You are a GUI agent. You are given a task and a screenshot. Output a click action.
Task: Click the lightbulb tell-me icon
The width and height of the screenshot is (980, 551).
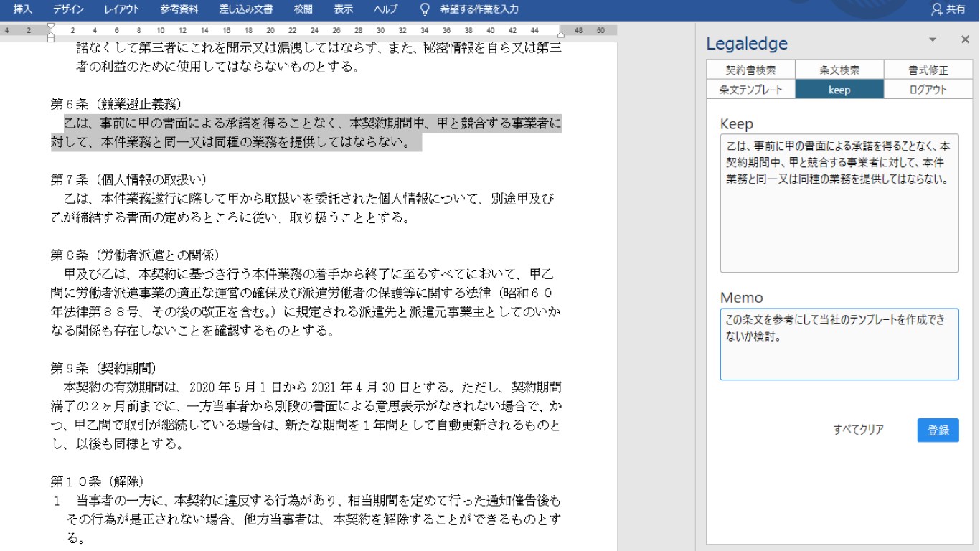(x=425, y=9)
